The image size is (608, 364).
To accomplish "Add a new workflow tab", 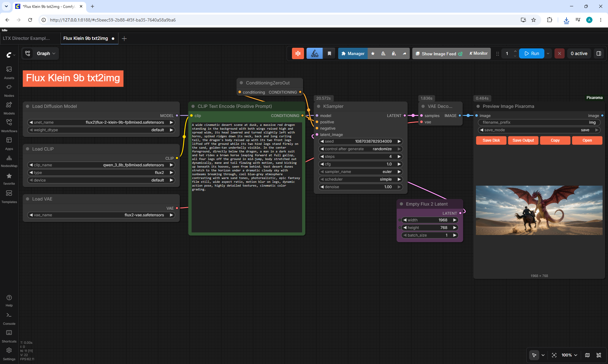I will click(x=124, y=39).
